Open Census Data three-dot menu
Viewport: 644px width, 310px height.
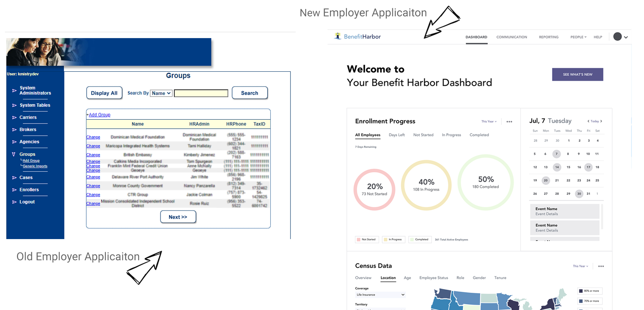coord(601,266)
